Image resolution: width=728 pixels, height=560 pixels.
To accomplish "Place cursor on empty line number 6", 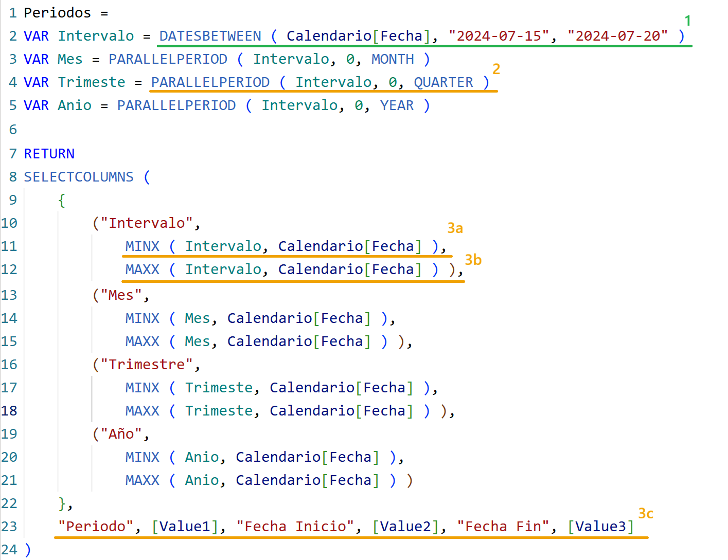I will click(13, 130).
